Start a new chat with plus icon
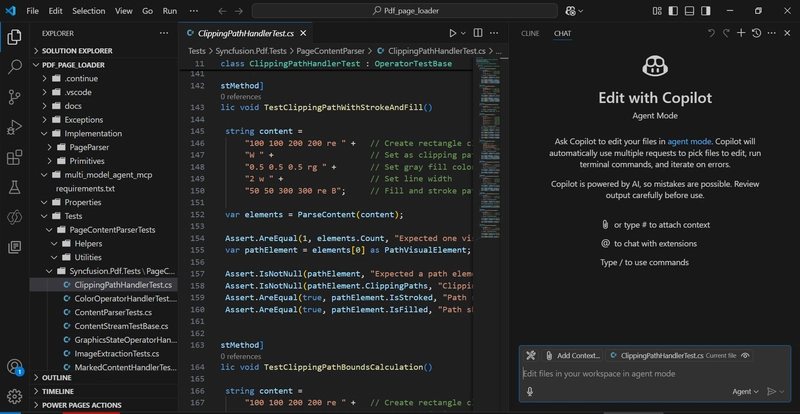The width and height of the screenshot is (800, 414). (741, 33)
